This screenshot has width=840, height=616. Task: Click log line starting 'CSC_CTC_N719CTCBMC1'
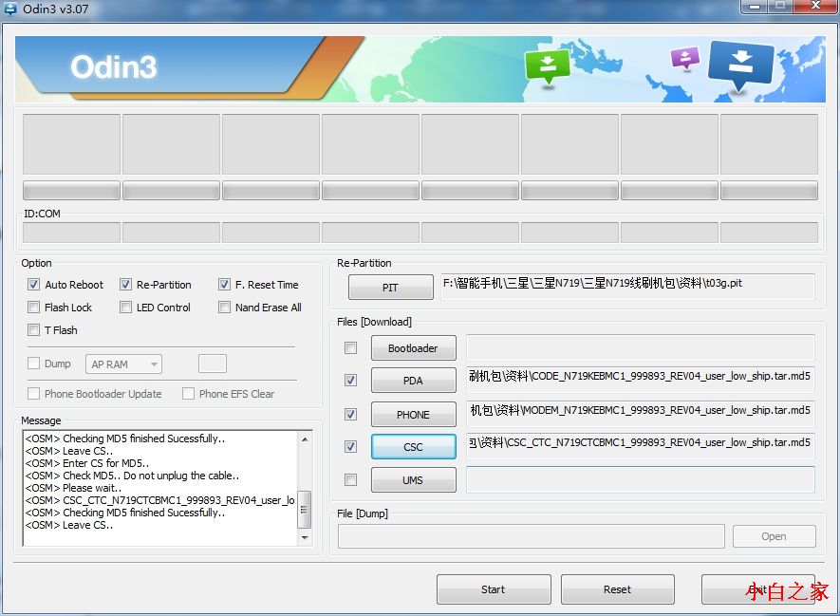(159, 500)
